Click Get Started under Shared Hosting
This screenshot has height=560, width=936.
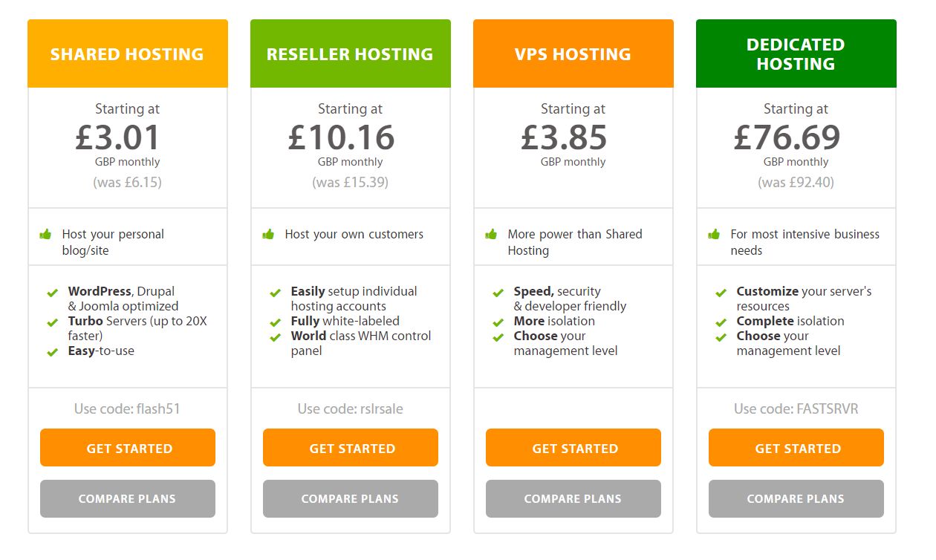128,448
